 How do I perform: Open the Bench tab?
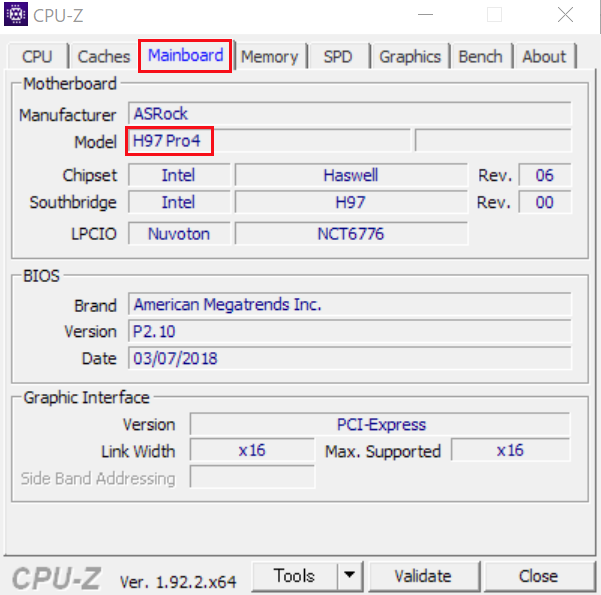point(480,56)
